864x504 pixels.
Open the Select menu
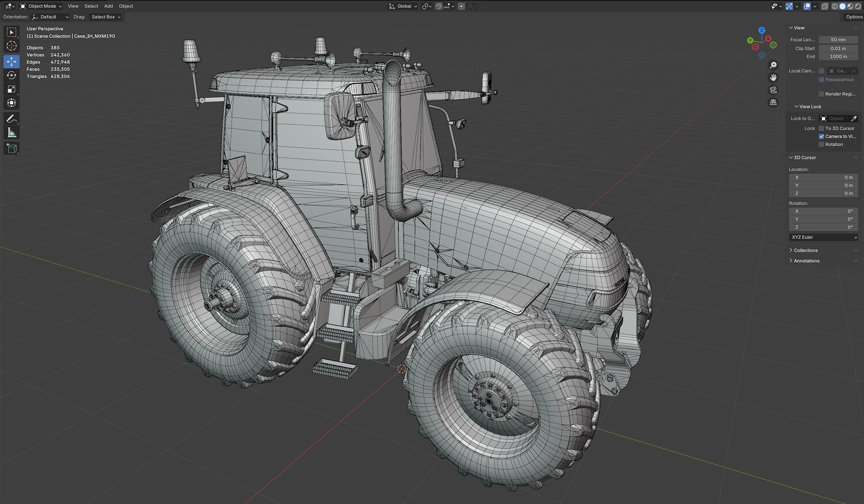(91, 6)
